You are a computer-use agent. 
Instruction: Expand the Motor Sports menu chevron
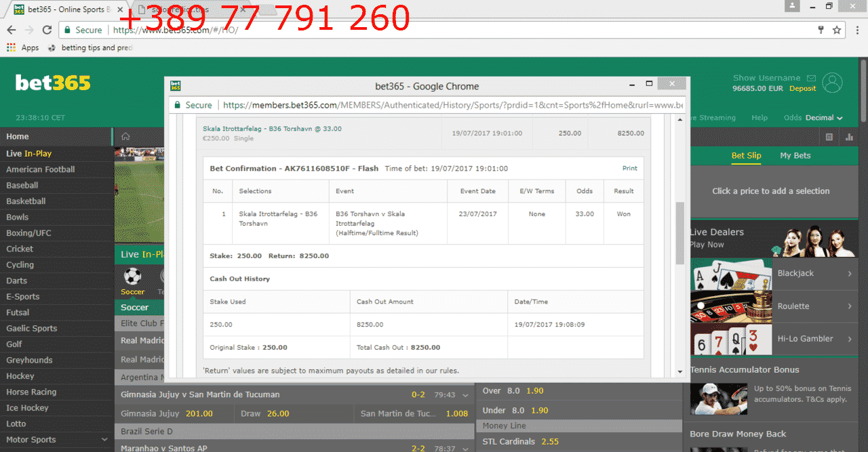(104, 440)
